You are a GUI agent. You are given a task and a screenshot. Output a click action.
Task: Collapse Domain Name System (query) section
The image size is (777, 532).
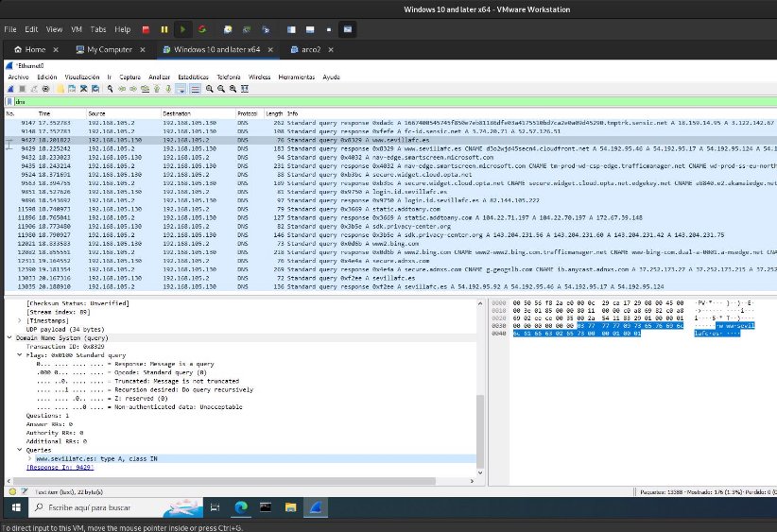(x=9, y=338)
